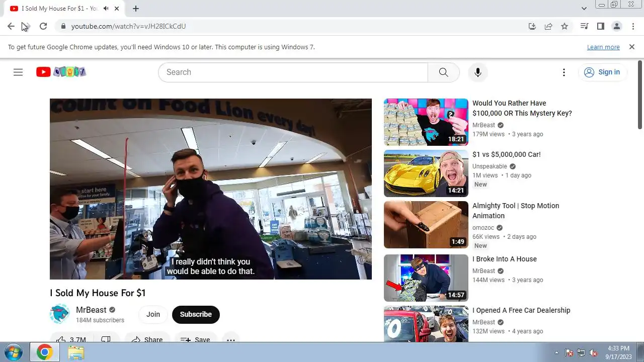Go to the YouTube home logo
The width and height of the screenshot is (644, 362).
click(x=61, y=72)
